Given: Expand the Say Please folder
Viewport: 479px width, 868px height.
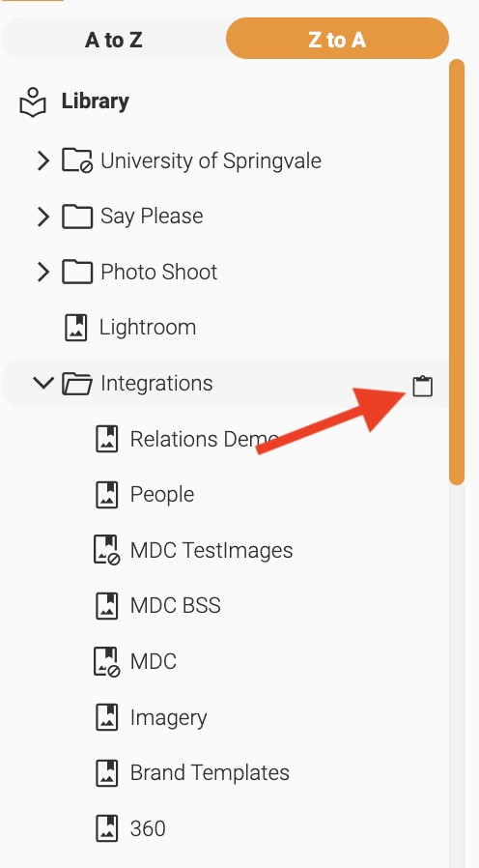Looking at the screenshot, I should pyautogui.click(x=43, y=217).
